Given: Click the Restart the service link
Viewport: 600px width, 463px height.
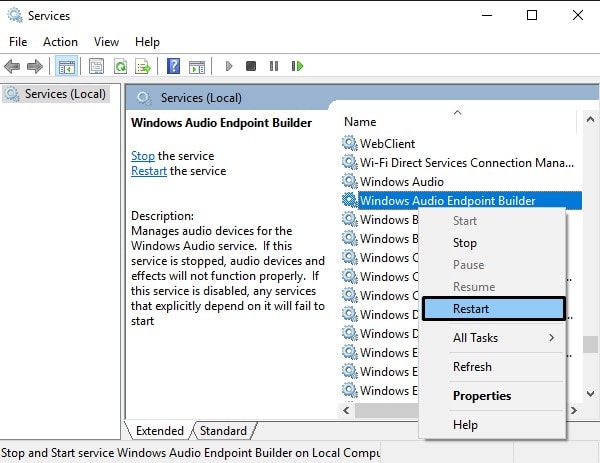Looking at the screenshot, I should tap(149, 171).
